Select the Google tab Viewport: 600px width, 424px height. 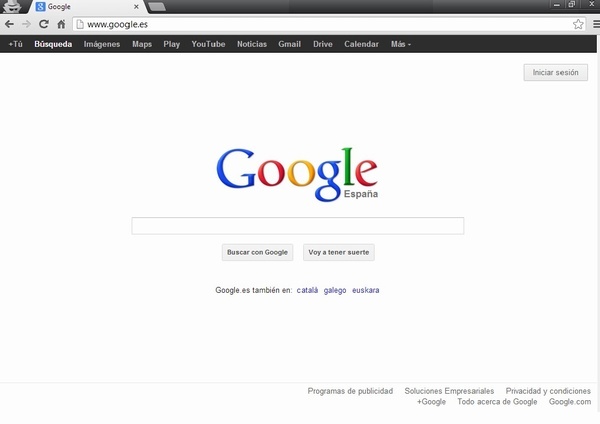[87, 7]
